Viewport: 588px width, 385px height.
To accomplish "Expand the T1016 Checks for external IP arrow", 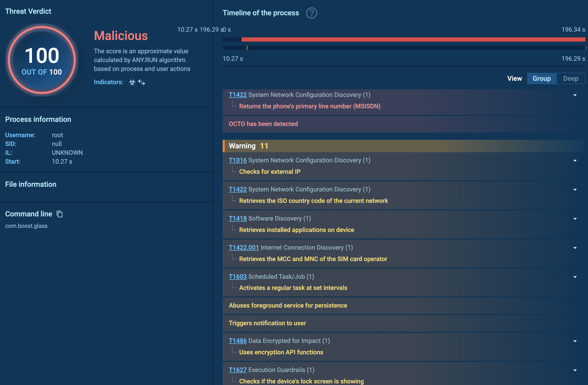I will (x=575, y=161).
